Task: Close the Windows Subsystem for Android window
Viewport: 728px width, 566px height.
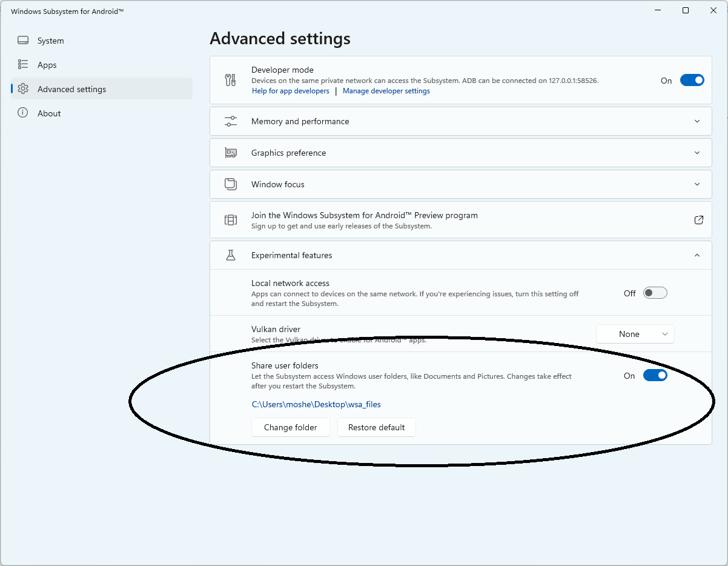Action: (713, 10)
